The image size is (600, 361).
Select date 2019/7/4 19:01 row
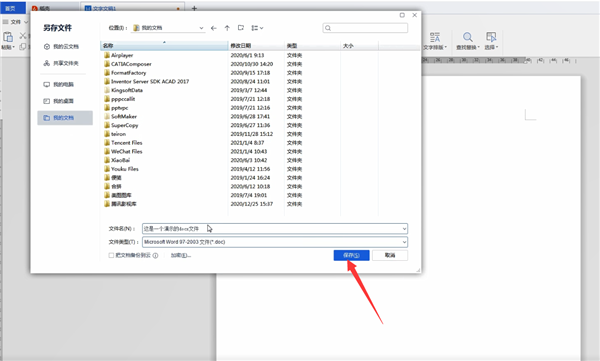[x=249, y=195]
